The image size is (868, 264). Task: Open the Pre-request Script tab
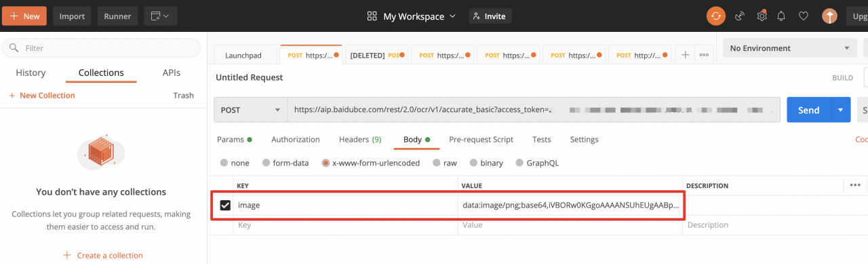pyautogui.click(x=481, y=139)
